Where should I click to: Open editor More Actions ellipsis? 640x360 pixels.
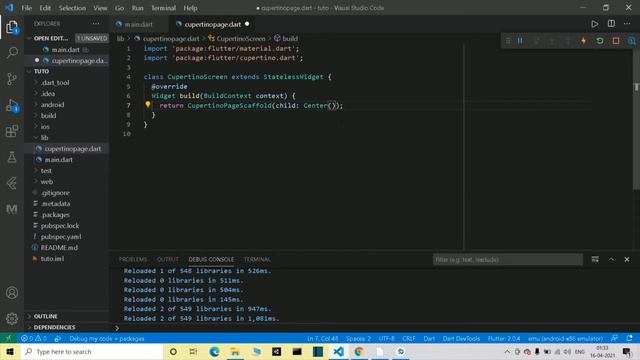[x=627, y=24]
